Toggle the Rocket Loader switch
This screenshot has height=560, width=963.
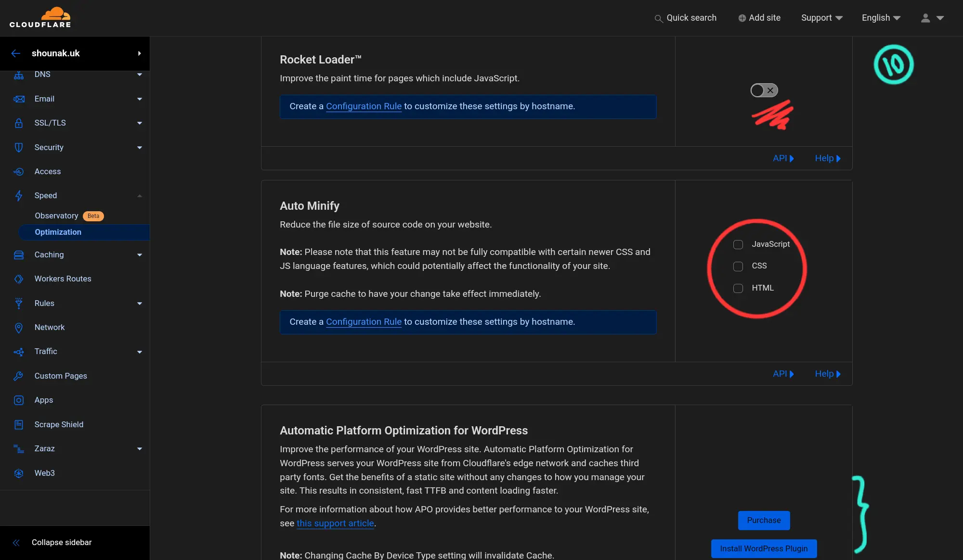764,90
